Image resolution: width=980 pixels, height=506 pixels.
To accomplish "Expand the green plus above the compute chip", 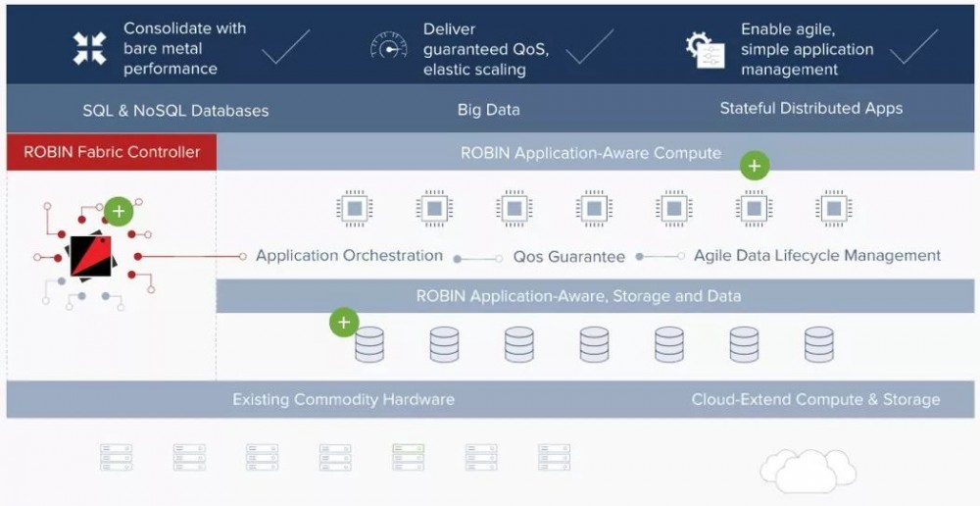I will 754,167.
